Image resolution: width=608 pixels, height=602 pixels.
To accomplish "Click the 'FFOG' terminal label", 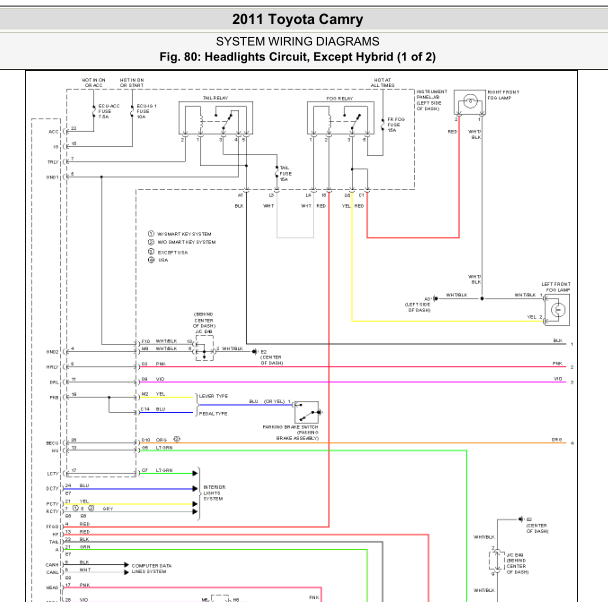I will 52,527.
